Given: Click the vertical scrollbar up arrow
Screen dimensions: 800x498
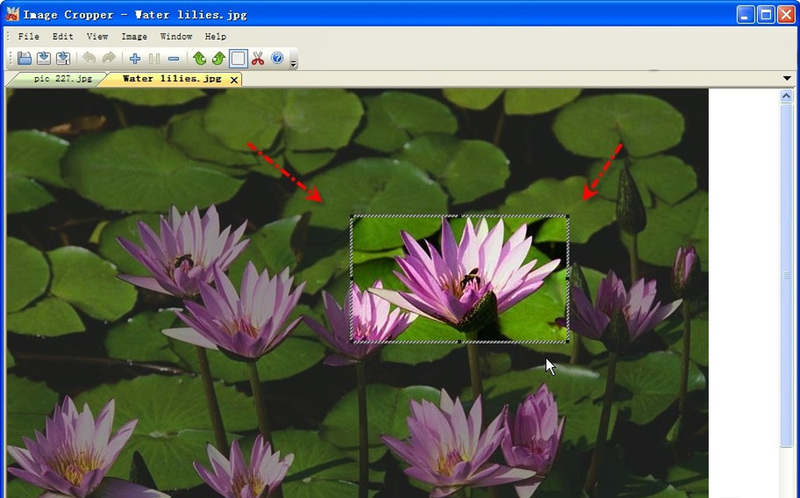Looking at the screenshot, I should (x=786, y=95).
